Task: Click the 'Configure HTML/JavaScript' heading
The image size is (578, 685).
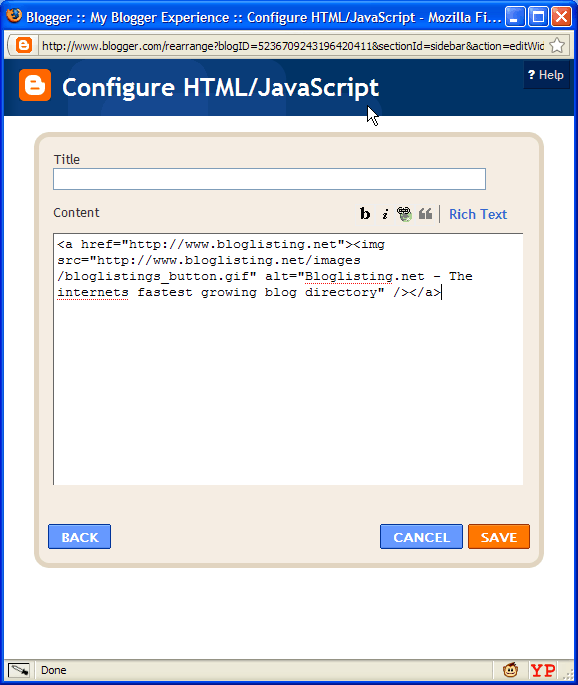Action: tap(220, 87)
